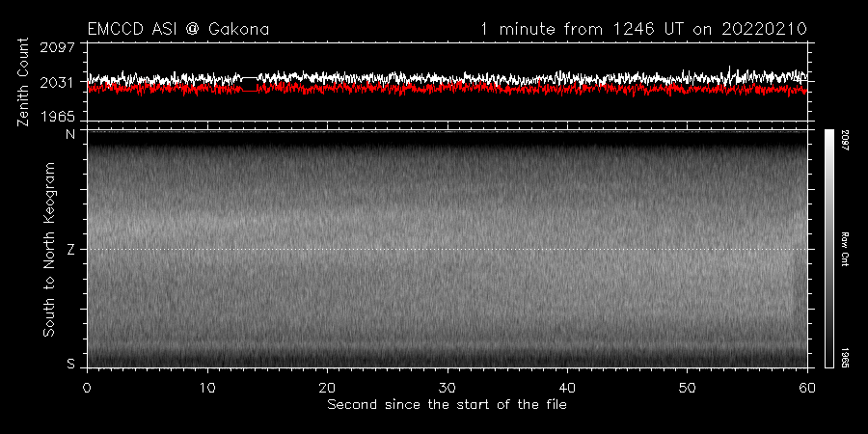Viewport: 868px width, 434px height.
Task: Click the 'N' north label on keogram axis
Action: [x=70, y=134]
